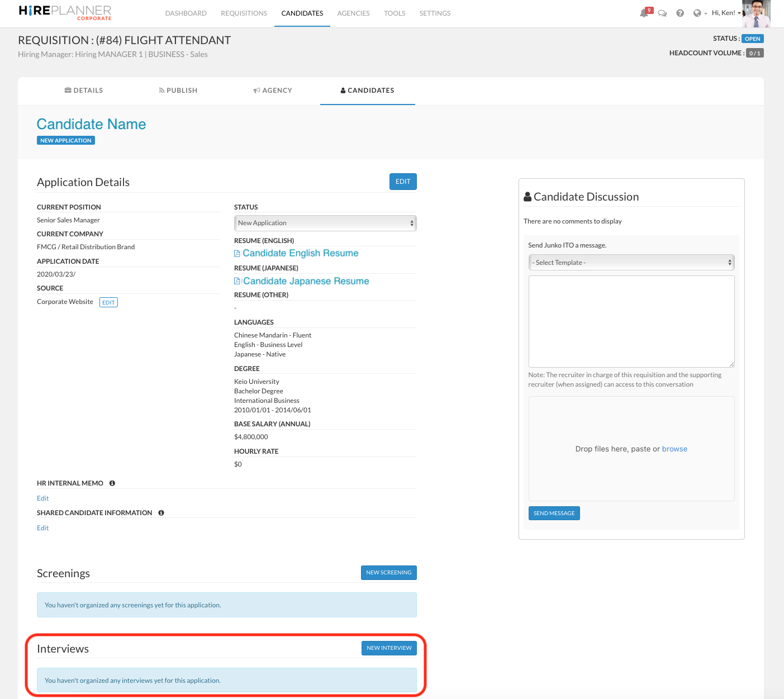Screen dimensions: 784x699
Task: Go to the Requisitions menu
Action: coord(244,13)
